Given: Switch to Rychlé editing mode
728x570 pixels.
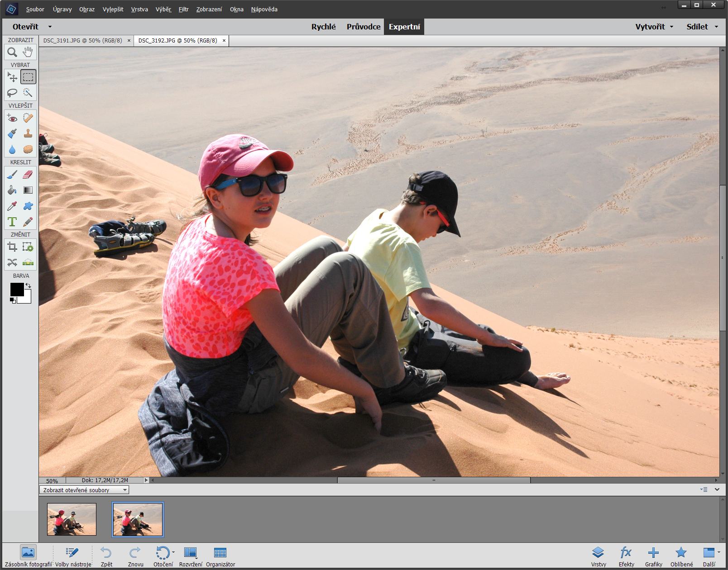Looking at the screenshot, I should coord(323,27).
